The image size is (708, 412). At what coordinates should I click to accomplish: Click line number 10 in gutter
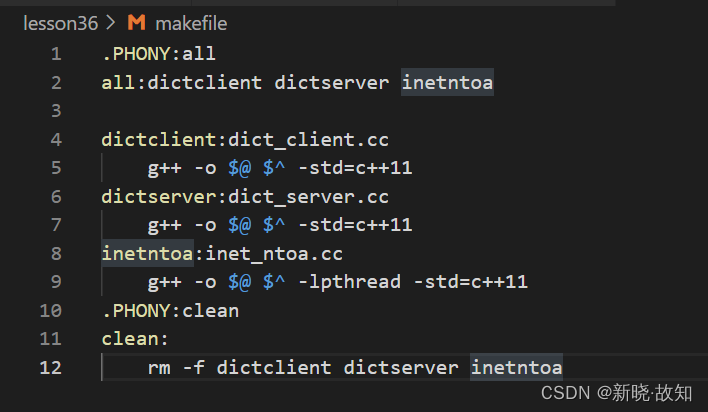pyautogui.click(x=50, y=310)
